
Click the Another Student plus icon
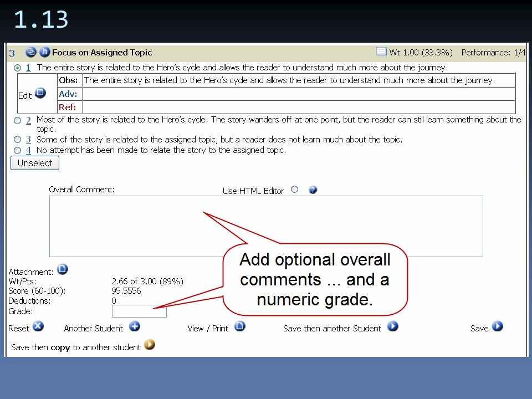point(135,326)
